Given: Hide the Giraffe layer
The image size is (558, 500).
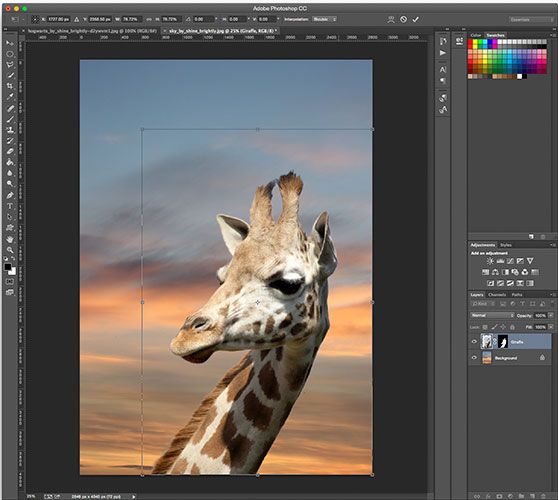Looking at the screenshot, I should click(474, 342).
